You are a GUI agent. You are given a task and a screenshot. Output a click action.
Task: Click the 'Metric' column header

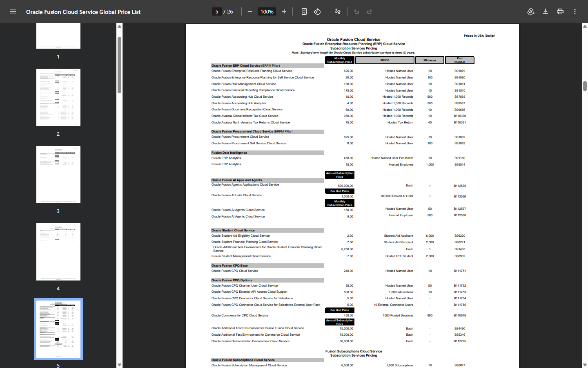(x=385, y=60)
